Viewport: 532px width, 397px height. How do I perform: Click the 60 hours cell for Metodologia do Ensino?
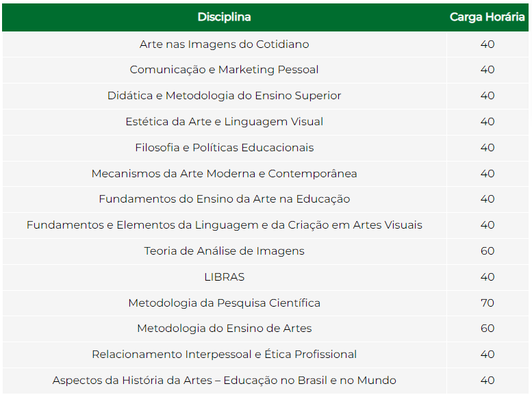[x=487, y=329]
